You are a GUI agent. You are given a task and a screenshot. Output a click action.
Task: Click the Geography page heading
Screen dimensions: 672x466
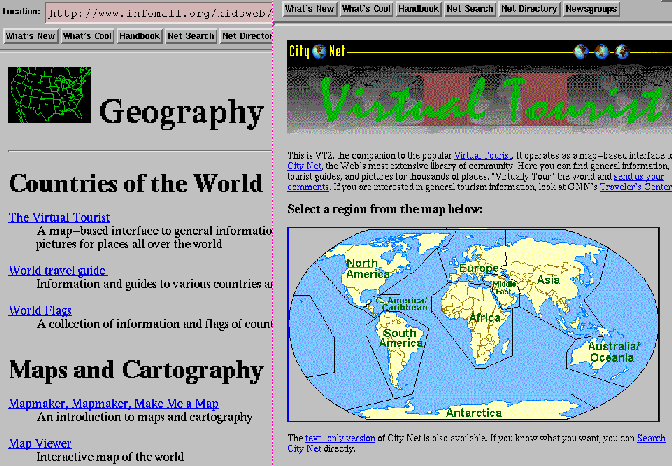[181, 112]
